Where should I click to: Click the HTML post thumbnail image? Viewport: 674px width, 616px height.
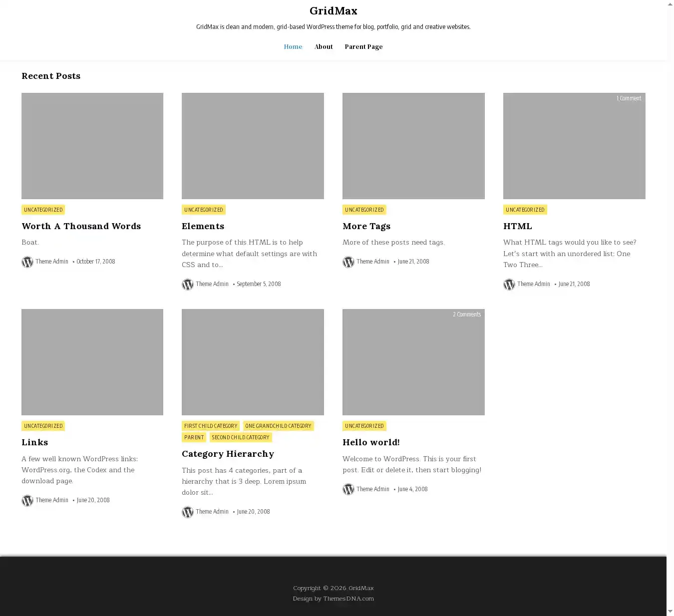574,146
